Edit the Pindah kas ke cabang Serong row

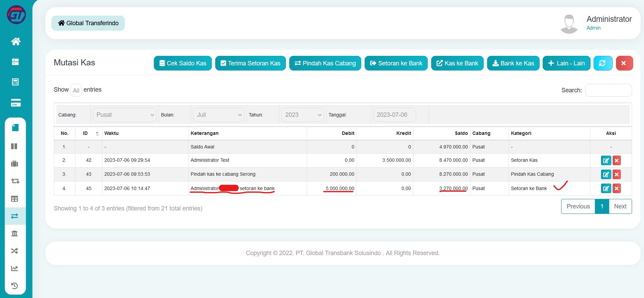tap(606, 174)
